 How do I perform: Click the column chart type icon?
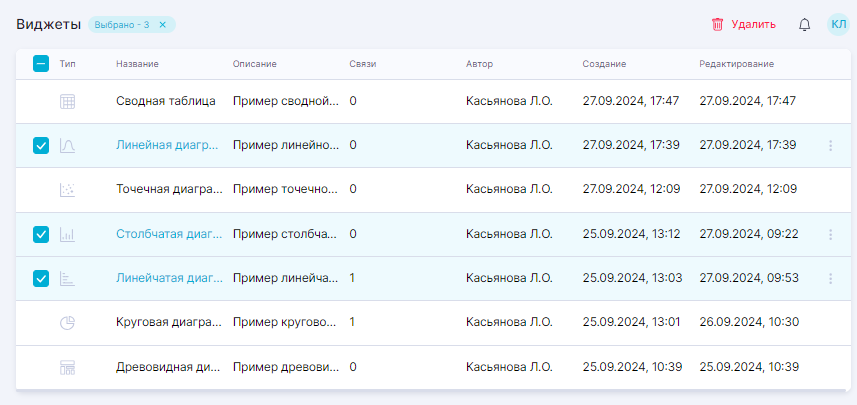pos(68,235)
